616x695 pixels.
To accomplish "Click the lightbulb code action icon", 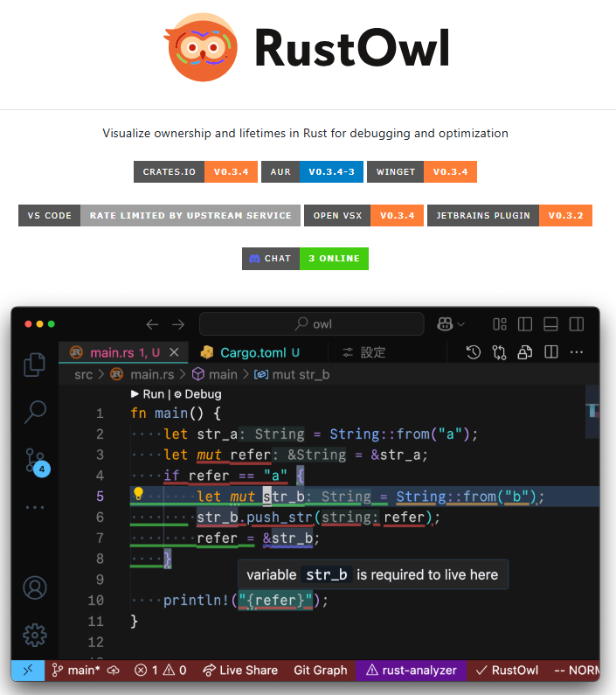I will [138, 495].
